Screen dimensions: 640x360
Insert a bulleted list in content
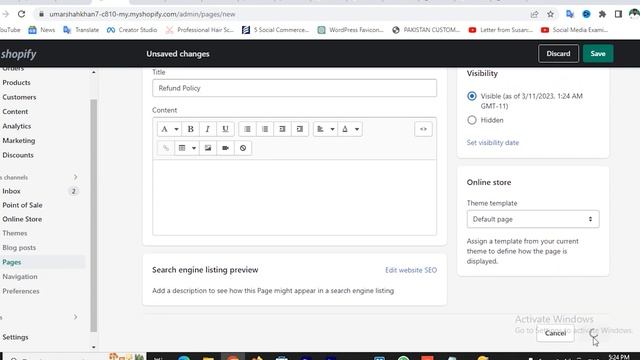(x=247, y=129)
